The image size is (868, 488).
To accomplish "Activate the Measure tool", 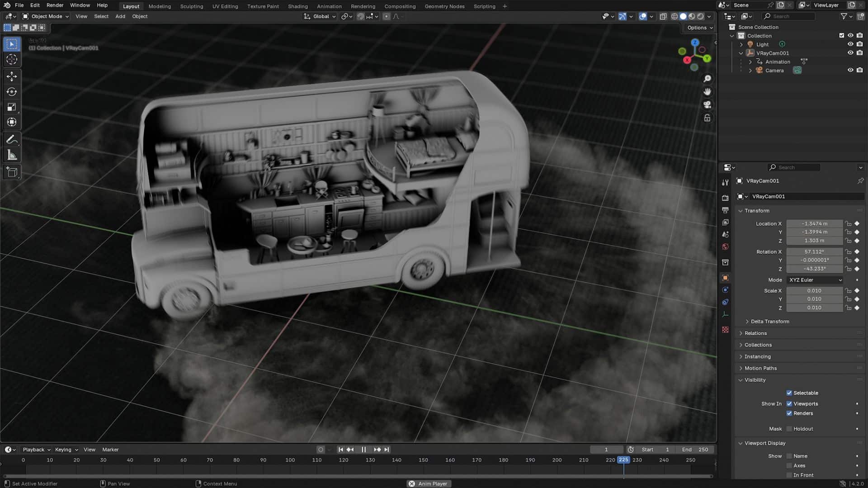I will [12, 154].
